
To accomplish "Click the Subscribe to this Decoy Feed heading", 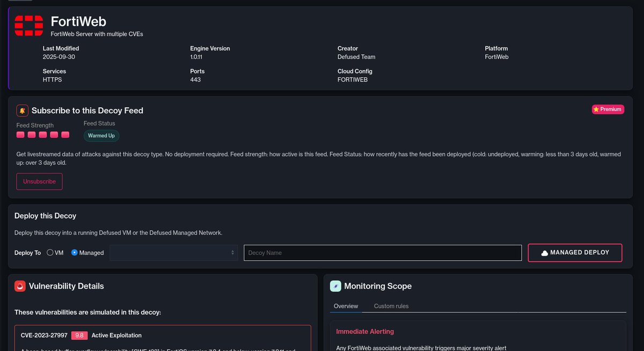I will (87, 111).
